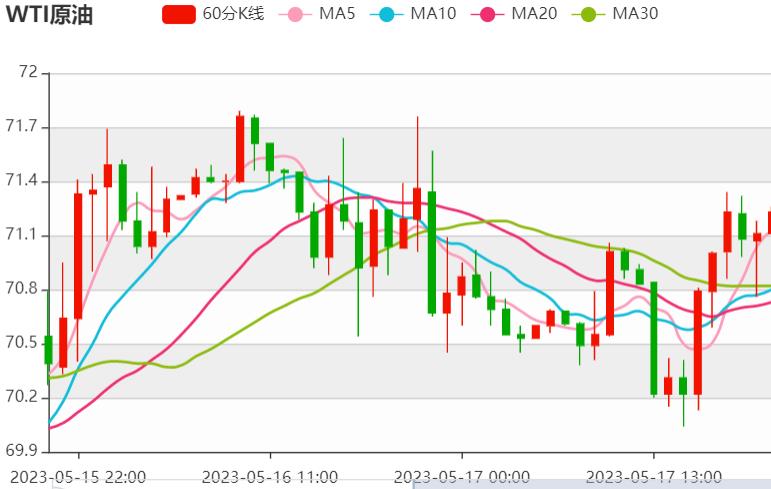Click the 2023-05-16 11:00 axis label
Screen dimensions: 771x489
click(x=270, y=477)
